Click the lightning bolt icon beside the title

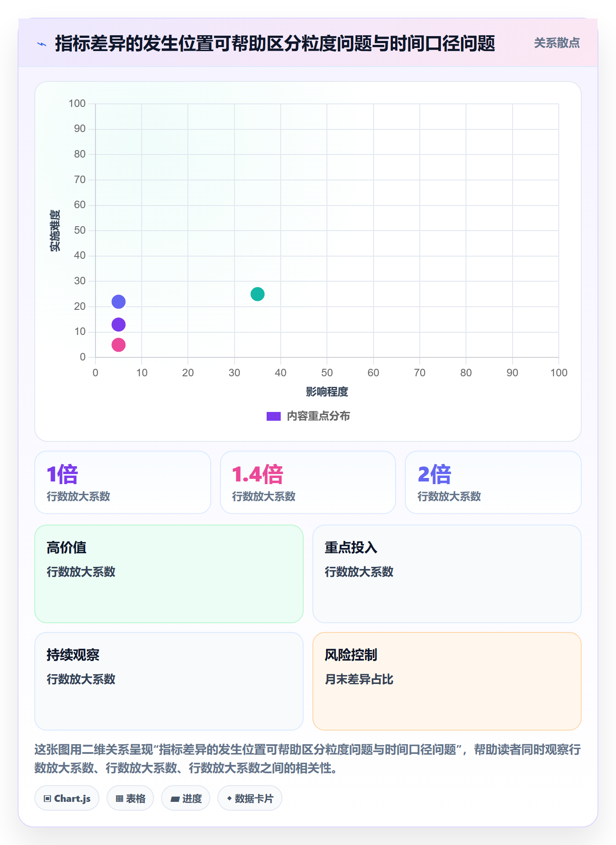click(42, 44)
